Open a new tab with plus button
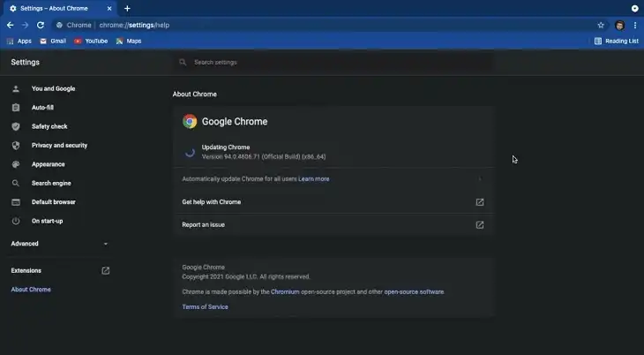 pyautogui.click(x=127, y=8)
